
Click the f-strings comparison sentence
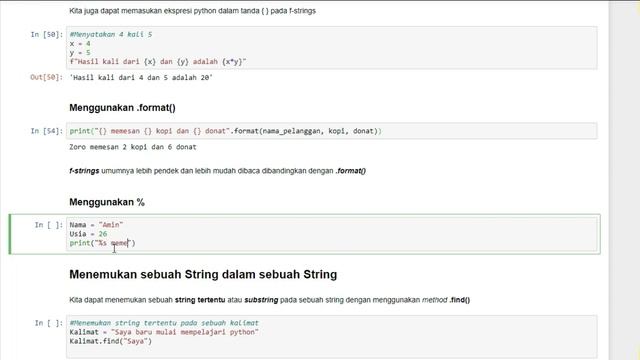tap(218, 171)
